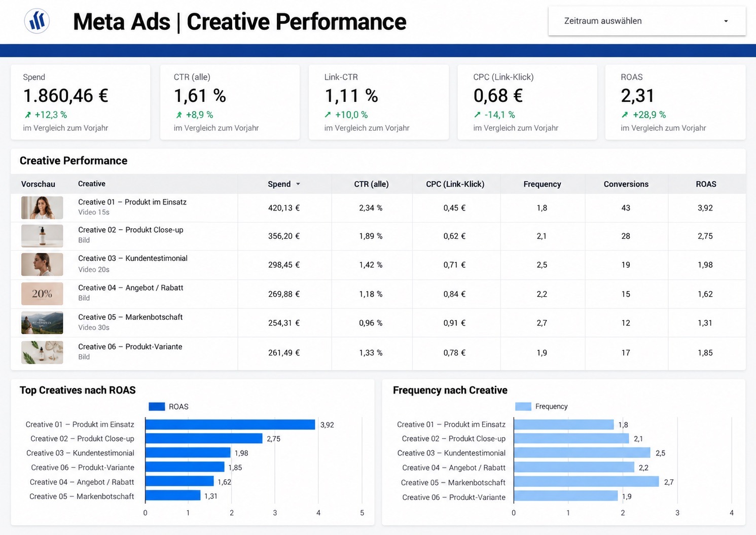Click the Video 30s format label

[94, 328]
